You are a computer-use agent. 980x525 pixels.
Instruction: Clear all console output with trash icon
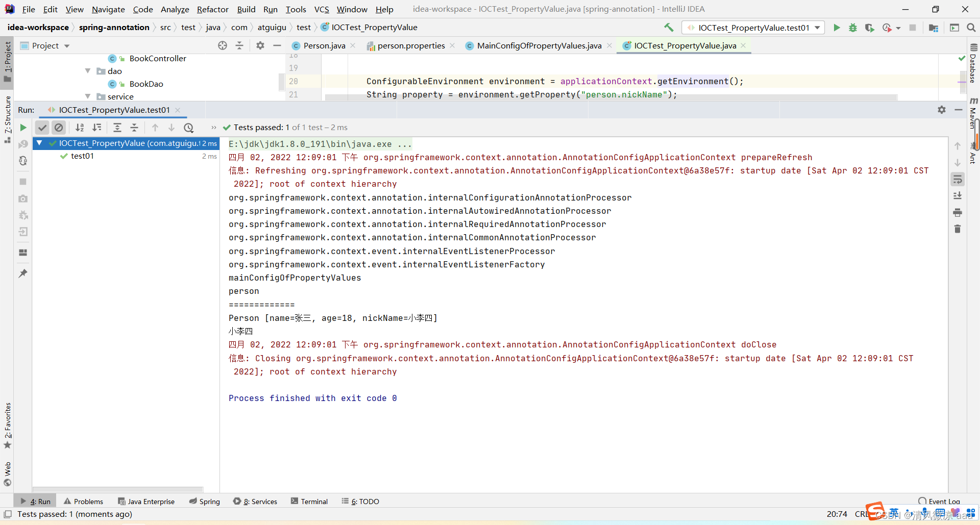point(958,229)
